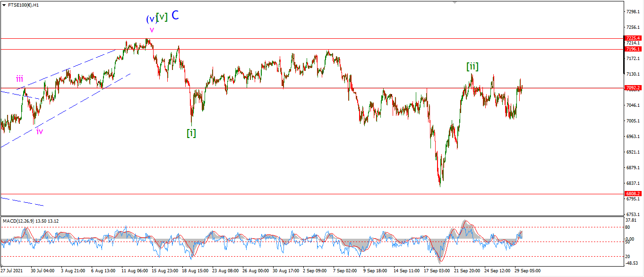Click the grey chart shift triangle marker
644x277 pixels.
[x=455, y=2]
